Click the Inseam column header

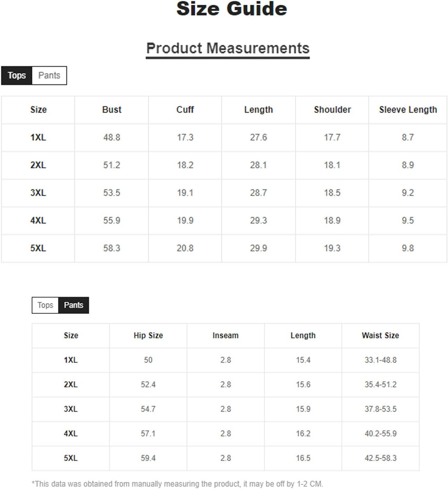[226, 336]
